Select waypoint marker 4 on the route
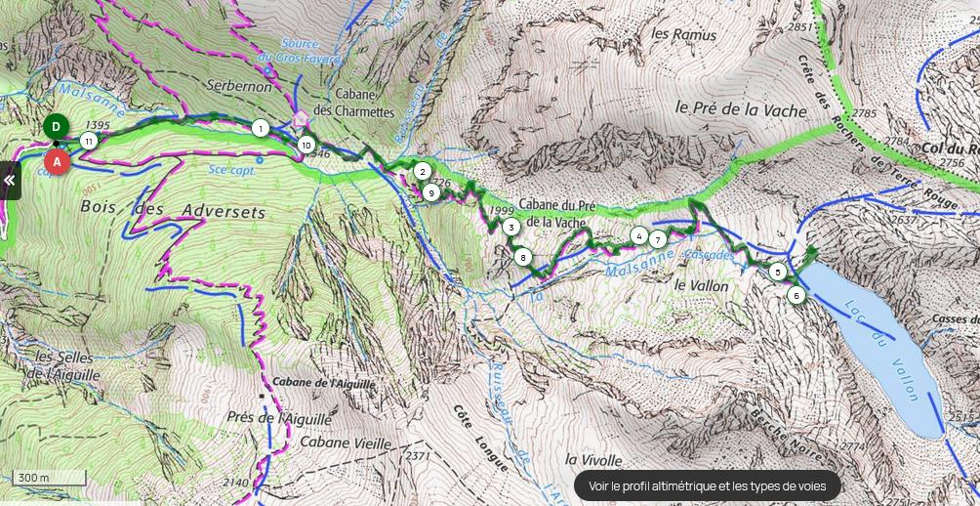Screen dimensions: 980x506 click(638, 235)
